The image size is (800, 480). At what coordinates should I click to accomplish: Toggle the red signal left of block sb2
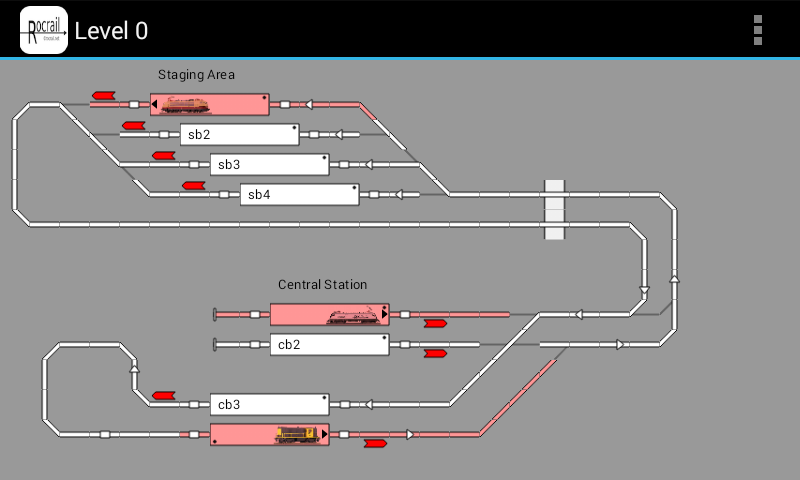134,126
